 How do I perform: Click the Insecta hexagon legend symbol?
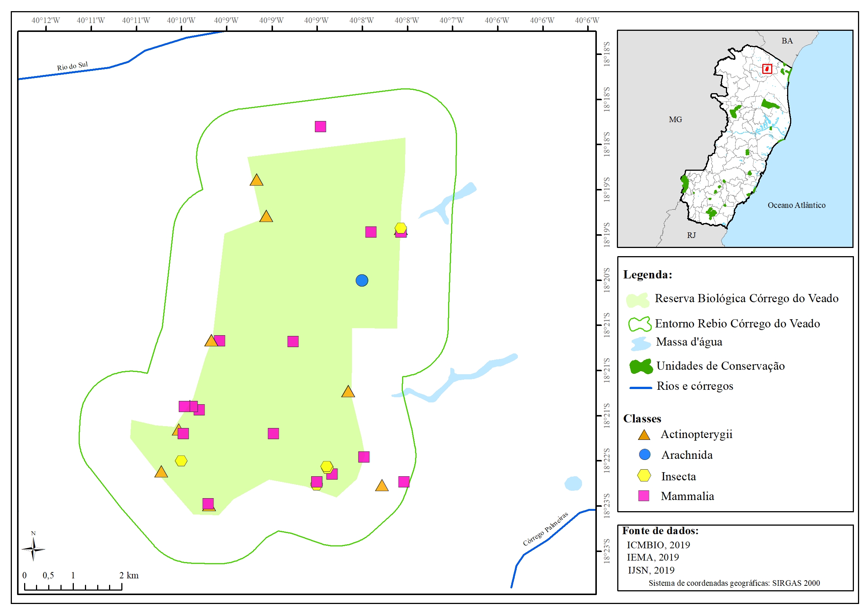(x=644, y=476)
